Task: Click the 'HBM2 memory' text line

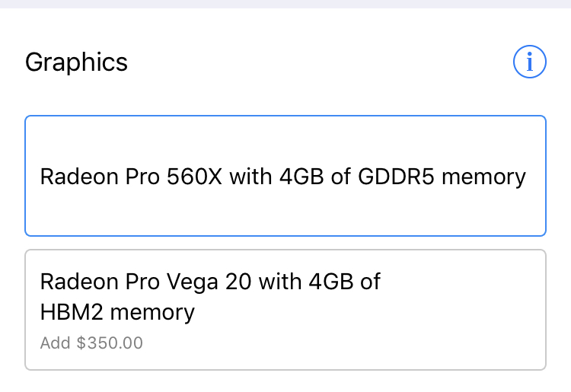Action: (117, 313)
